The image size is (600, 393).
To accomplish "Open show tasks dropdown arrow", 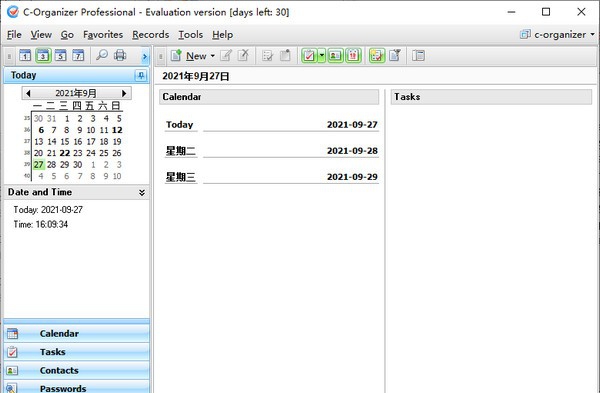I will pos(322,56).
